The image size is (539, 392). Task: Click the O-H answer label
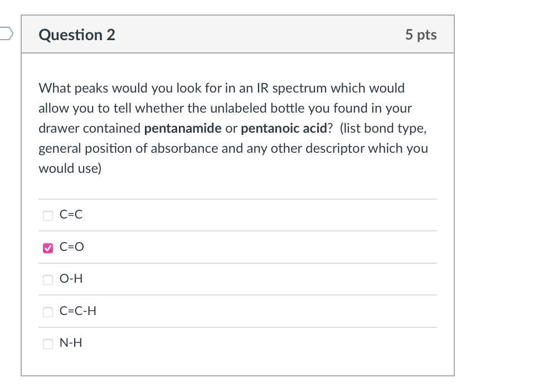coord(71,278)
